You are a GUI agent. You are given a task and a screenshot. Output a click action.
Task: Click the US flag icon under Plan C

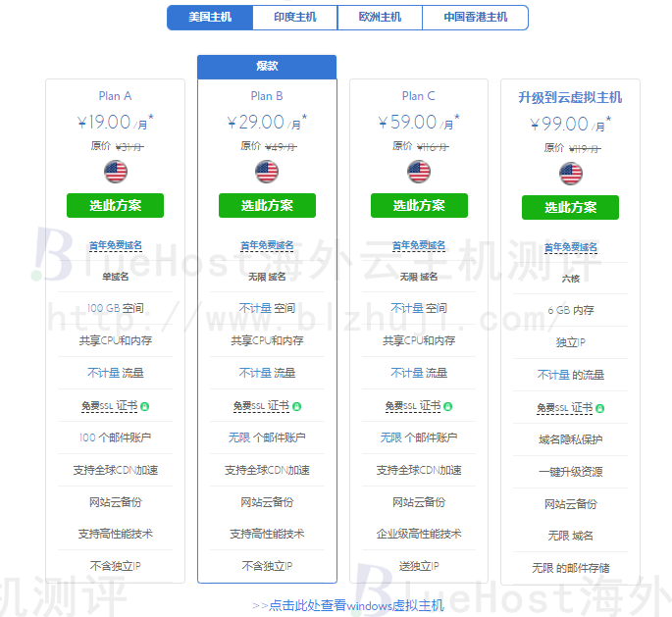pos(419,172)
